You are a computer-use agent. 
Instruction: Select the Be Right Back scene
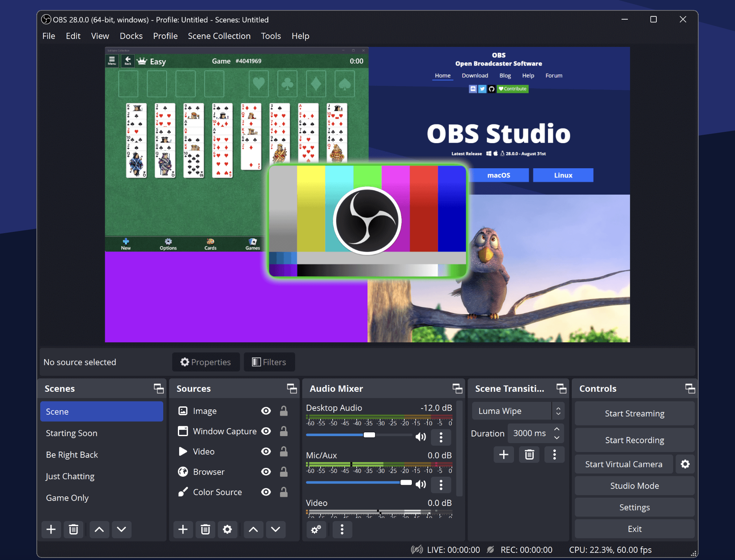coord(72,455)
